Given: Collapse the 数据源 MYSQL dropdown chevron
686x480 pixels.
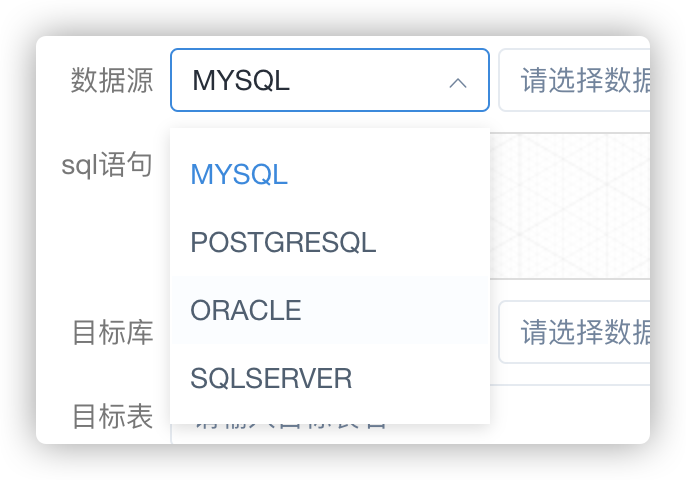Looking at the screenshot, I should (458, 83).
